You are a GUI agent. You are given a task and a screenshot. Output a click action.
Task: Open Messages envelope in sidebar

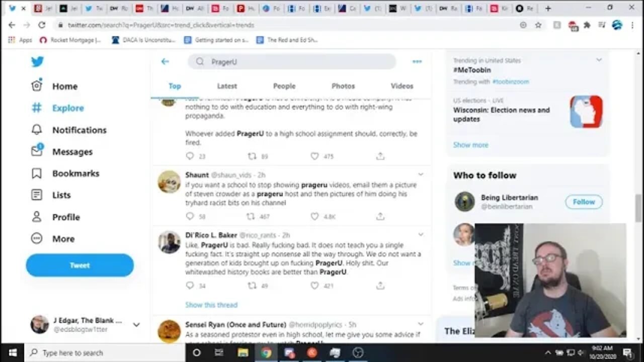(x=61, y=151)
